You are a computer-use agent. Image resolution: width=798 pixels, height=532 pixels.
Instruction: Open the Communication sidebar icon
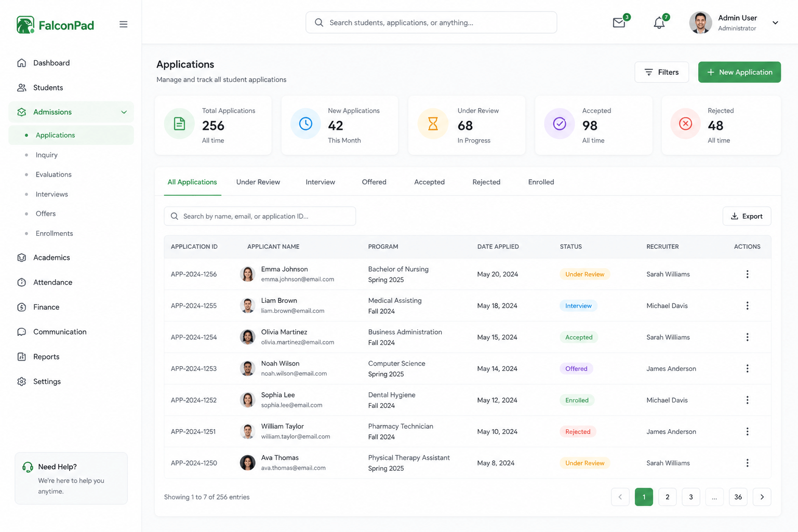21,332
